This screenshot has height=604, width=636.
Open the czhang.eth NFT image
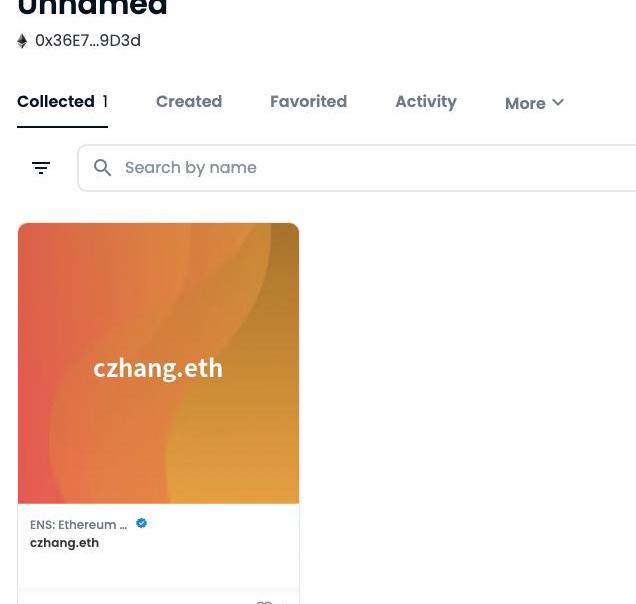[x=158, y=363]
